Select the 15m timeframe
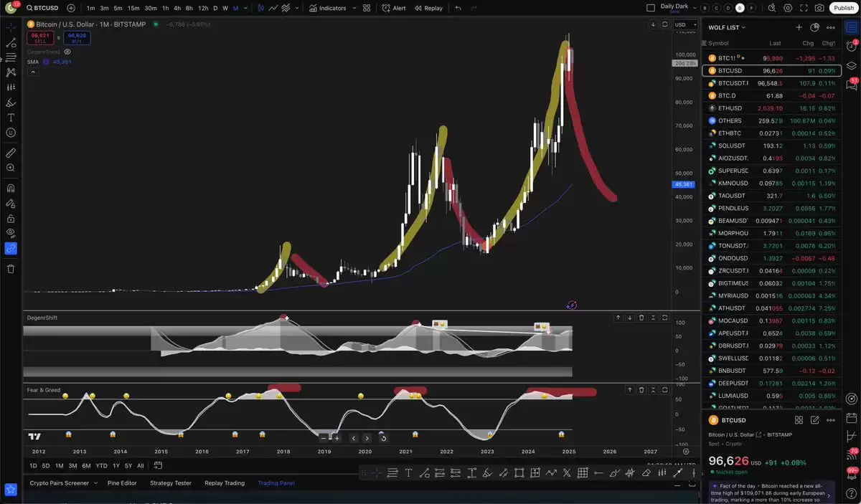Screen dimensions: 861x504 (133, 8)
